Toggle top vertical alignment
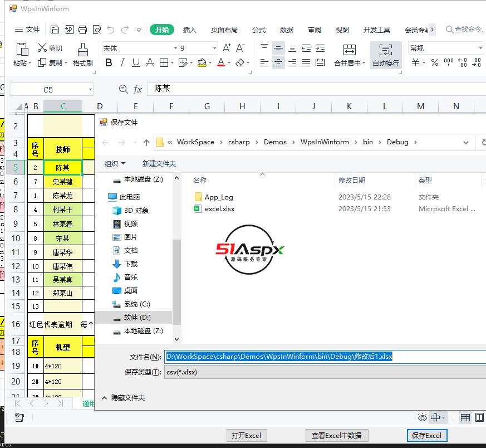The image size is (486, 448). click(264, 48)
